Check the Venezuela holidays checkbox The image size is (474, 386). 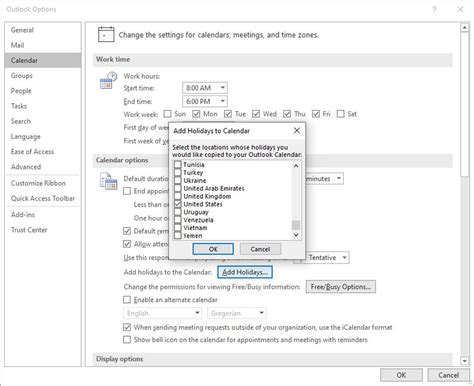tap(178, 220)
